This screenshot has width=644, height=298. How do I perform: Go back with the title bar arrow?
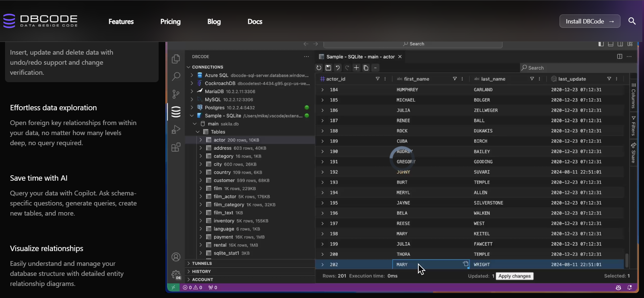click(306, 44)
